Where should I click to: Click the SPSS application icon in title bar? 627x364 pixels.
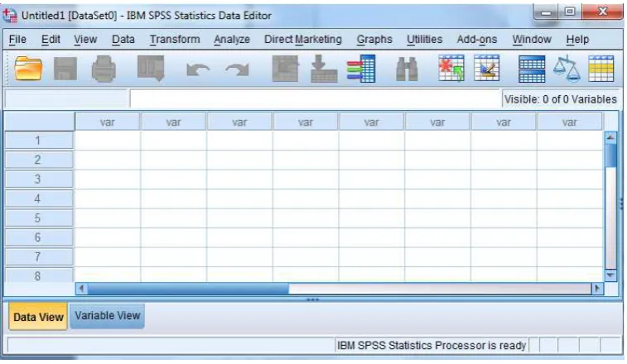point(10,15)
